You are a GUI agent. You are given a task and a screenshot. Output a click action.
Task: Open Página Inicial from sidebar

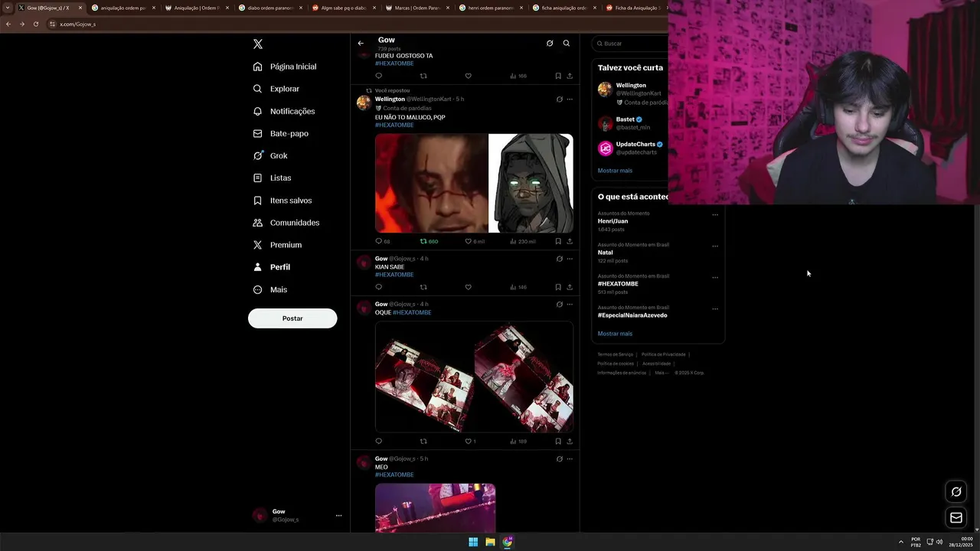(285, 67)
